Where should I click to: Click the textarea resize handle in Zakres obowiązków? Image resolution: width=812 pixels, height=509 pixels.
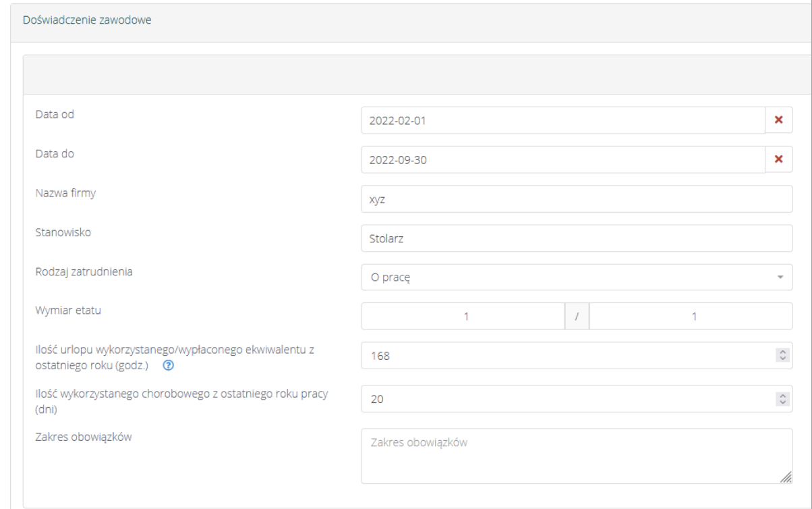pyautogui.click(x=785, y=477)
